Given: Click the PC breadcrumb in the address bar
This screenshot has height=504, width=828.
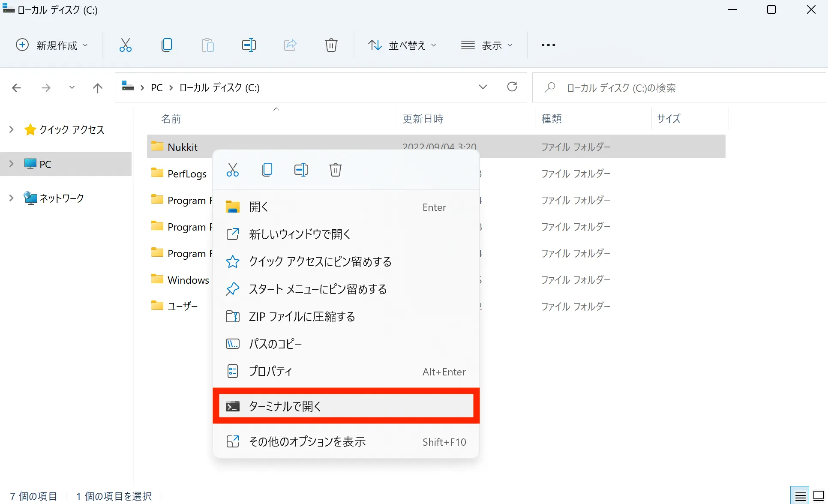Looking at the screenshot, I should [157, 88].
